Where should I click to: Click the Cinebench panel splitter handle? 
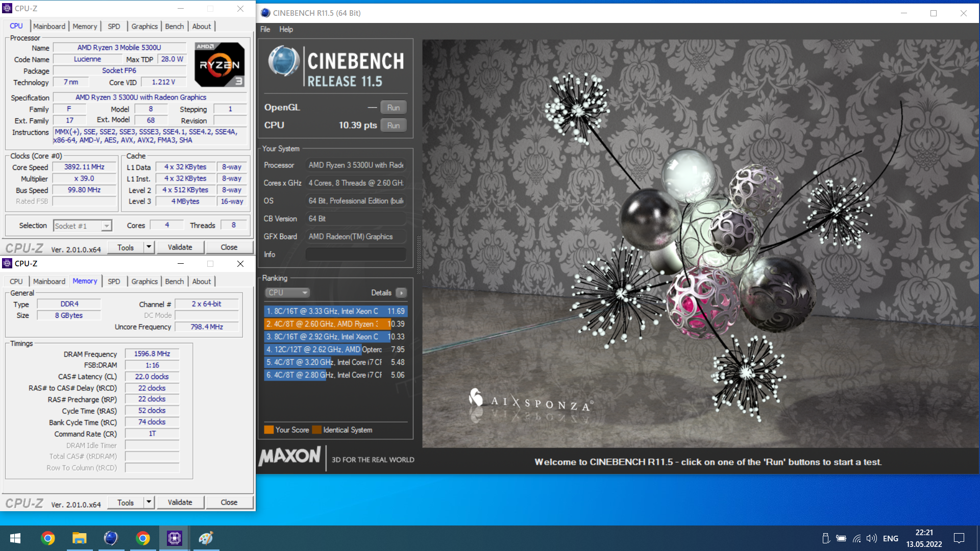[x=419, y=254]
